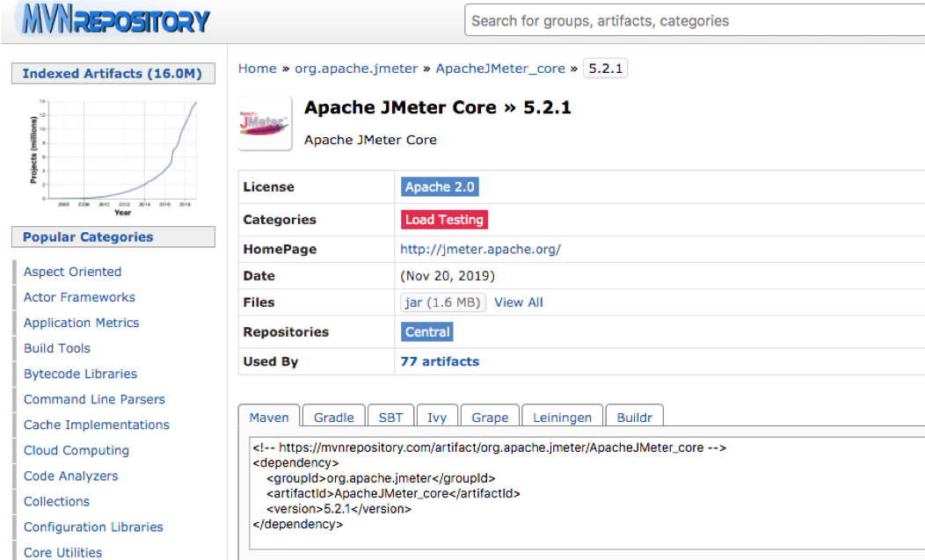
Task: Focus the search for groups, artifacts field
Action: [x=695, y=20]
